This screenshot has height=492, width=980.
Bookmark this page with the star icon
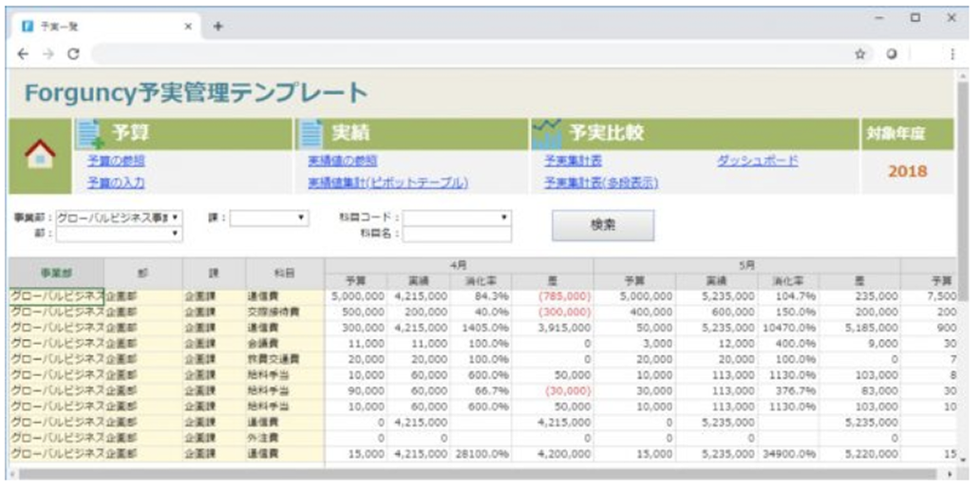pos(860,54)
